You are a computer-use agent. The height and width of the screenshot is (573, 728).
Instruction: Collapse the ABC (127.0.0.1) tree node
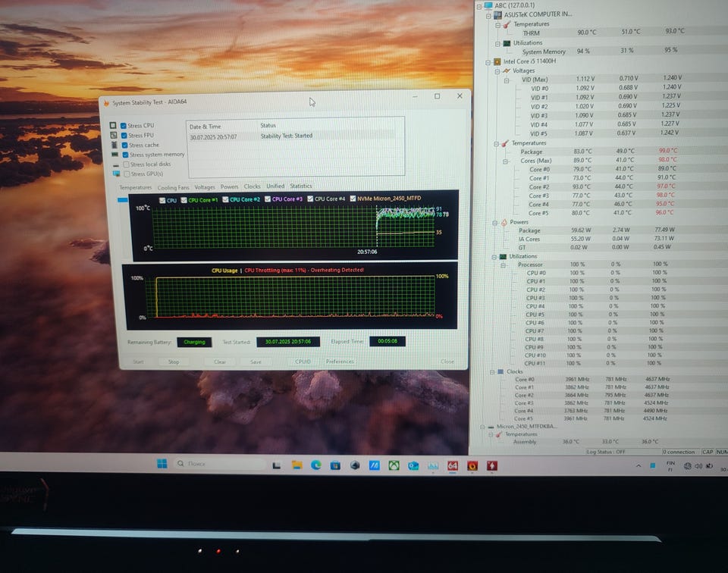[x=479, y=6]
